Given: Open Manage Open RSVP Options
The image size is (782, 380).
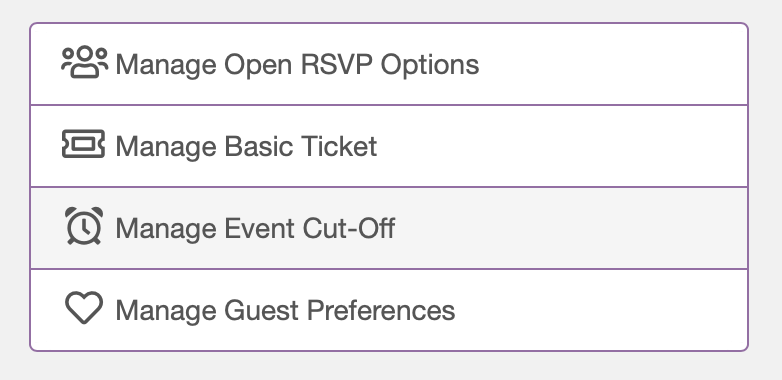Looking at the screenshot, I should coord(389,64).
